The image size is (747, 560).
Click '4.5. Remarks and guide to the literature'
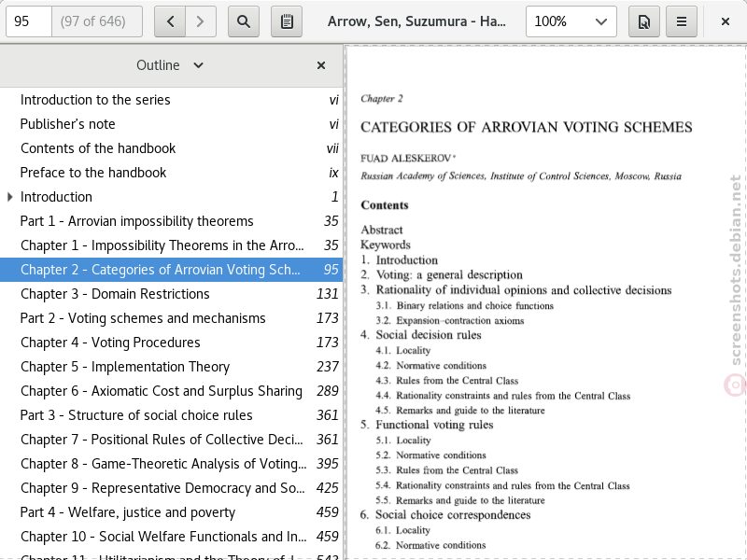pyautogui.click(x=460, y=411)
